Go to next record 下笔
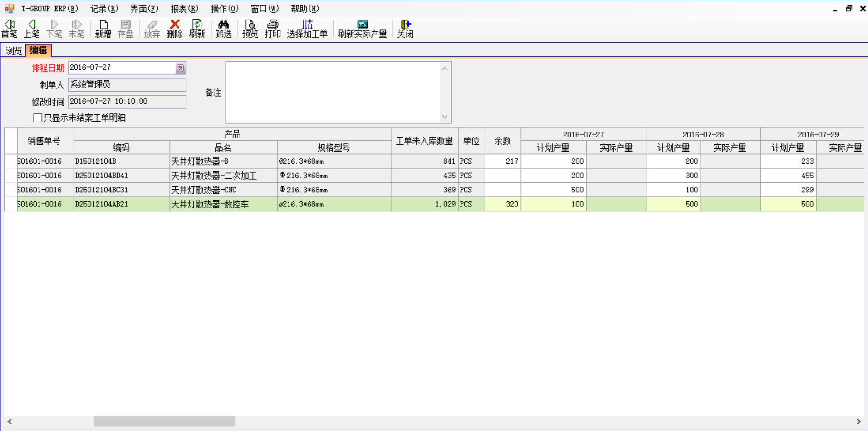The width and height of the screenshot is (868, 431). [54, 29]
